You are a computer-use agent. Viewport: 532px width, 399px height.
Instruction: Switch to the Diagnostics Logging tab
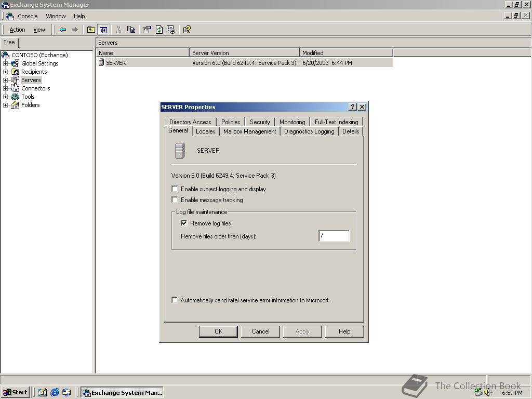[x=309, y=131]
